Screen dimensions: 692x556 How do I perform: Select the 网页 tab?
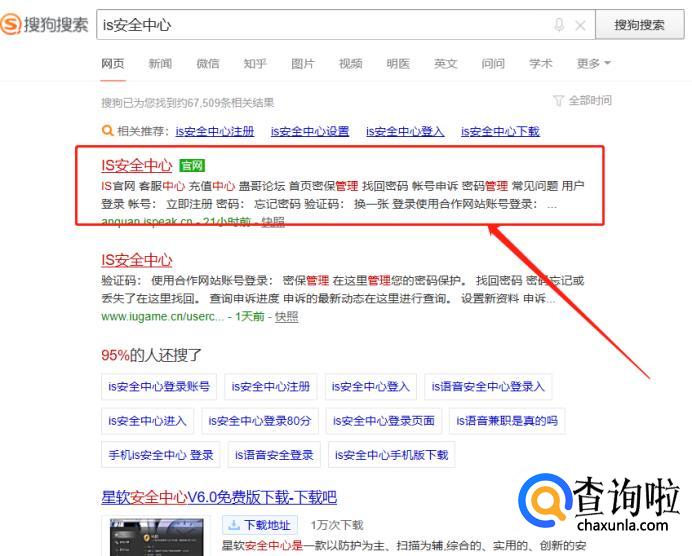point(113,64)
